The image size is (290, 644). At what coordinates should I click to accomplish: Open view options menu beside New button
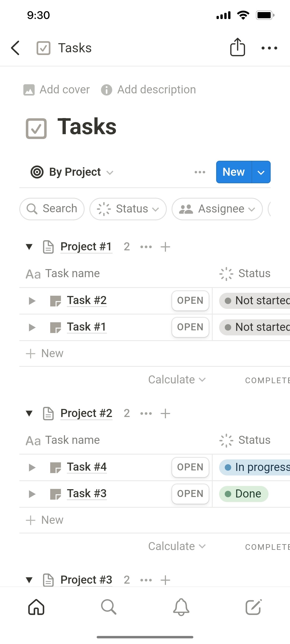tap(200, 172)
